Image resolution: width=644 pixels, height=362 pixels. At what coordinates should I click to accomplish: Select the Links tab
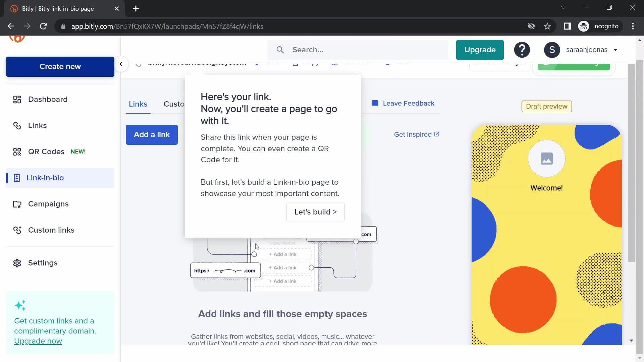coord(138,104)
